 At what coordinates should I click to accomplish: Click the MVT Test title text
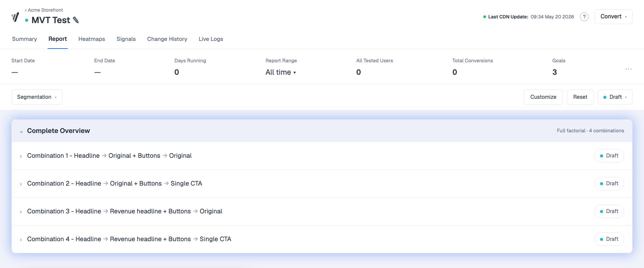click(x=51, y=20)
